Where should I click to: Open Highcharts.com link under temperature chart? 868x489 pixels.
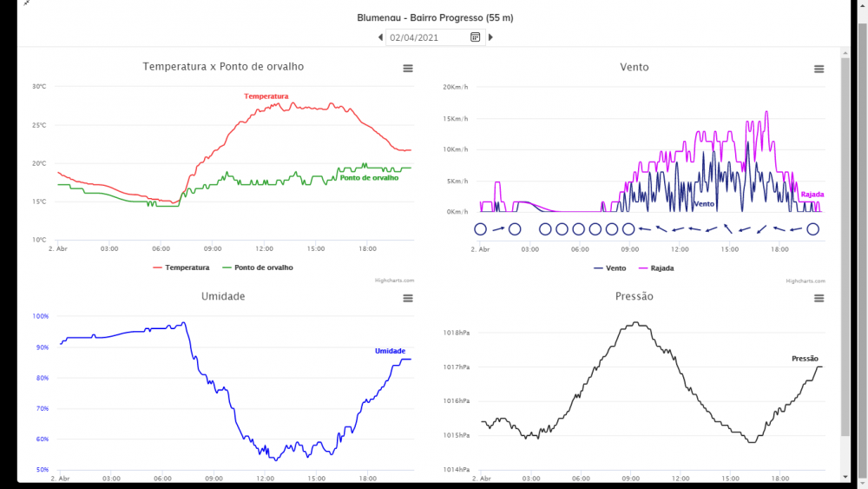click(394, 281)
